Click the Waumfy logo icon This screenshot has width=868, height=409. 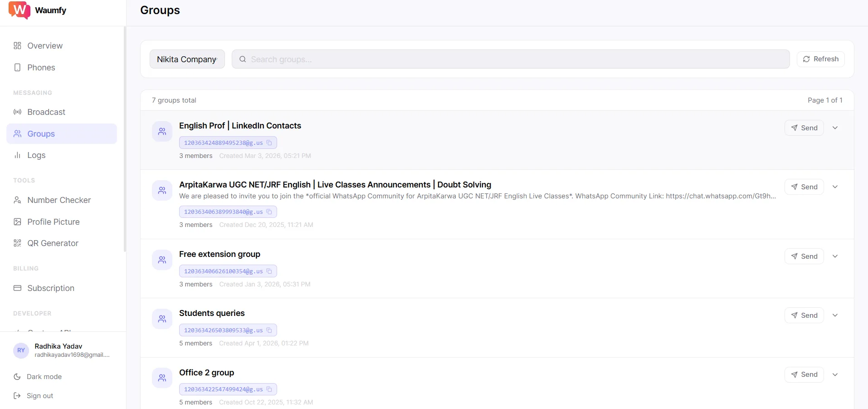(19, 10)
